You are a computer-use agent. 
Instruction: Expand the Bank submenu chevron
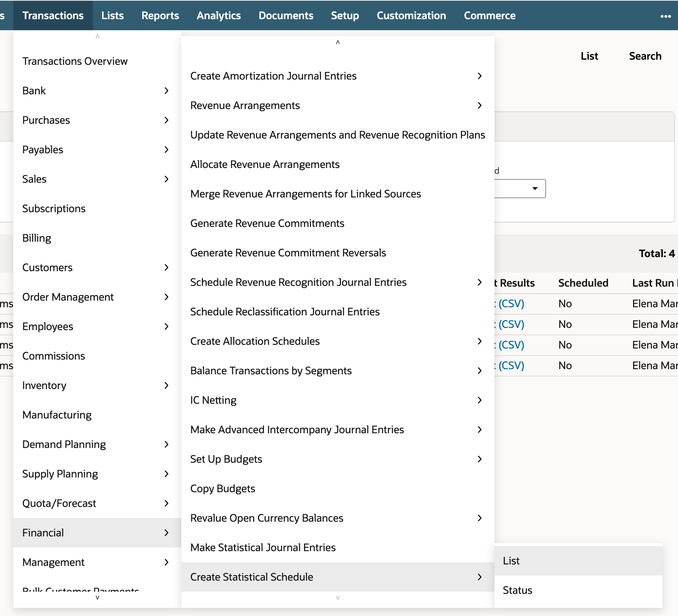(167, 91)
